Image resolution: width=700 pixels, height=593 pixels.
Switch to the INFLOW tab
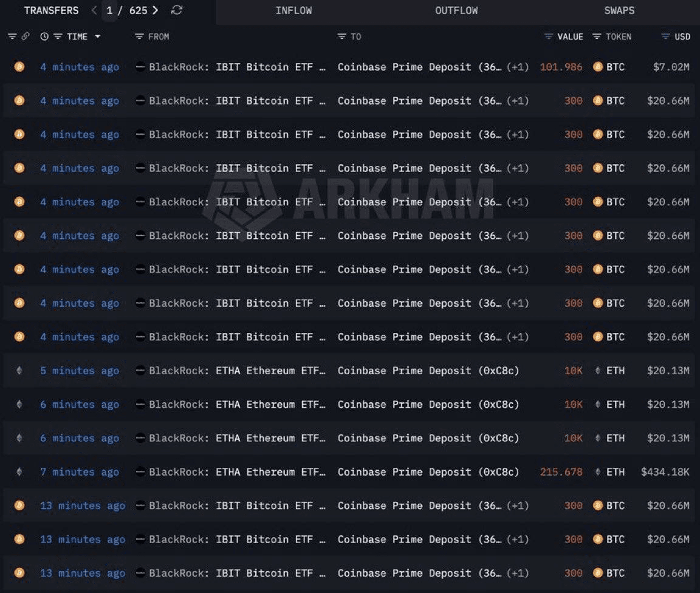[x=293, y=10]
